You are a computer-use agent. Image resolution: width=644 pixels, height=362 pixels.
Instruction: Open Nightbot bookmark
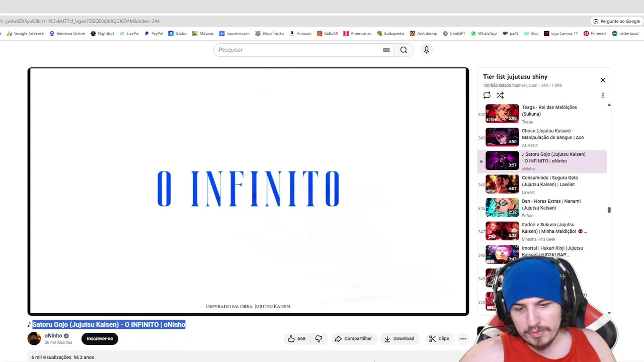click(102, 34)
